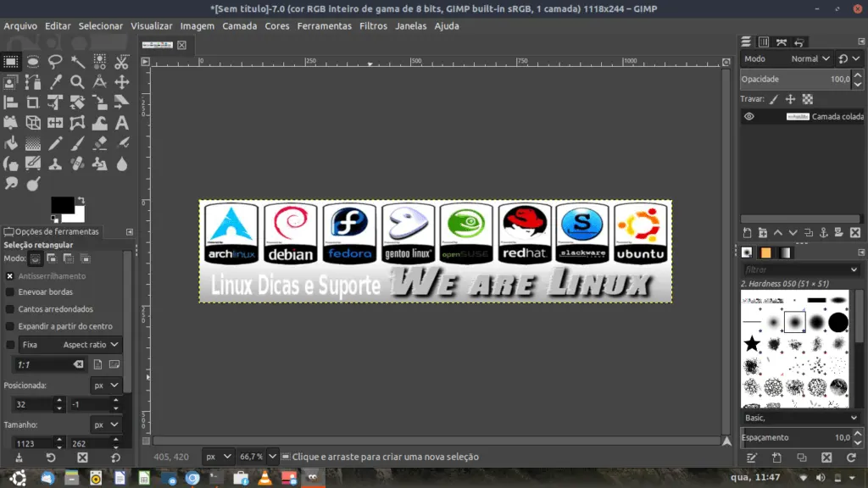Anchor the floating layer in Layers panel
This screenshot has width=868, height=488.
824,233
